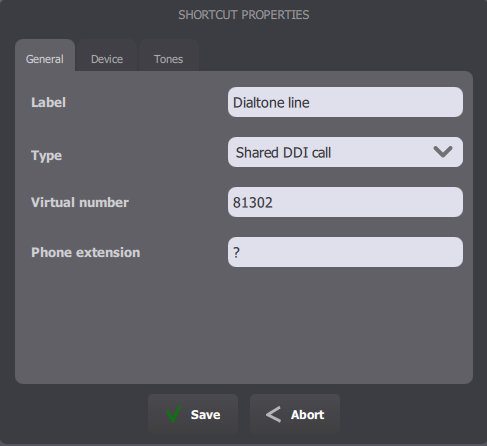Click the Phone extension caption

(x=86, y=252)
